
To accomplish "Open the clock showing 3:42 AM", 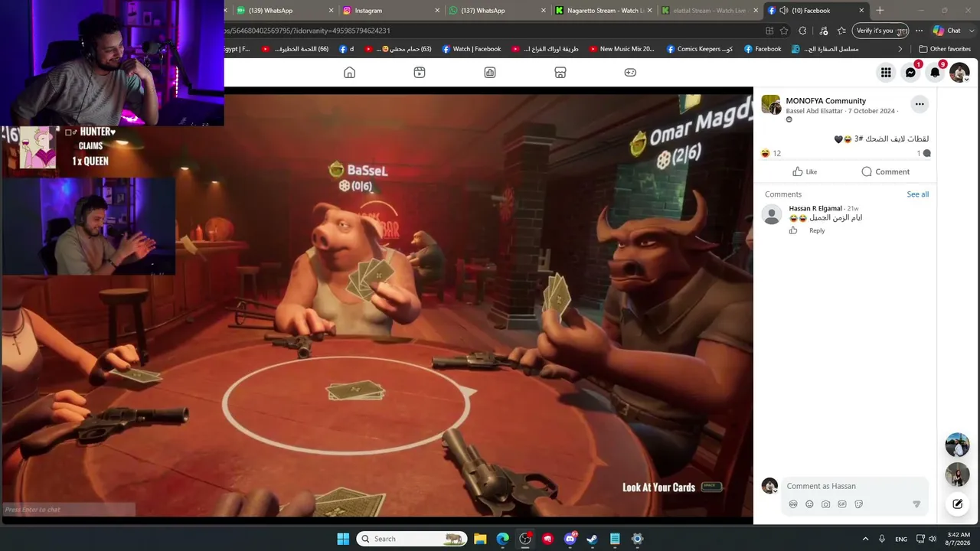I will click(x=959, y=539).
